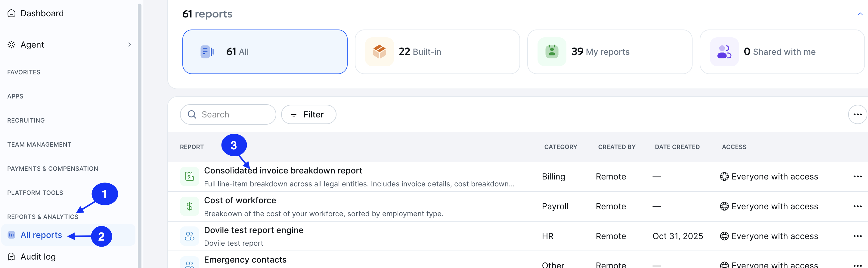Click the Dovile test report description text
The image size is (868, 268).
click(234, 243)
